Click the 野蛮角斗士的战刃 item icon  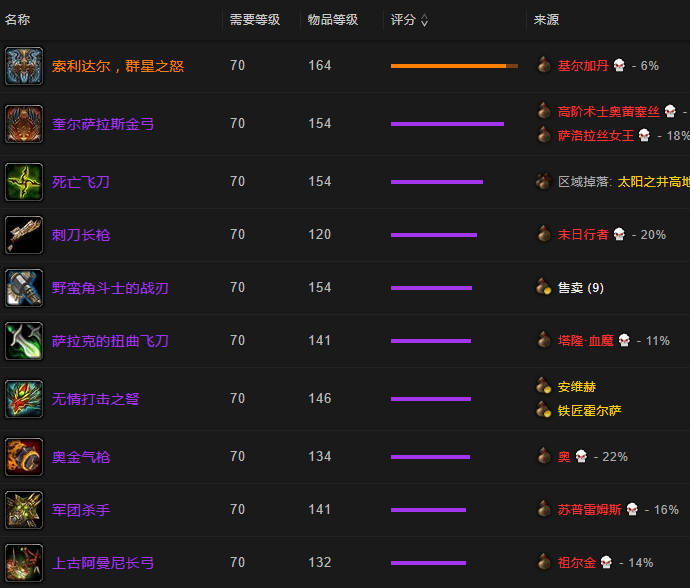pos(24,288)
